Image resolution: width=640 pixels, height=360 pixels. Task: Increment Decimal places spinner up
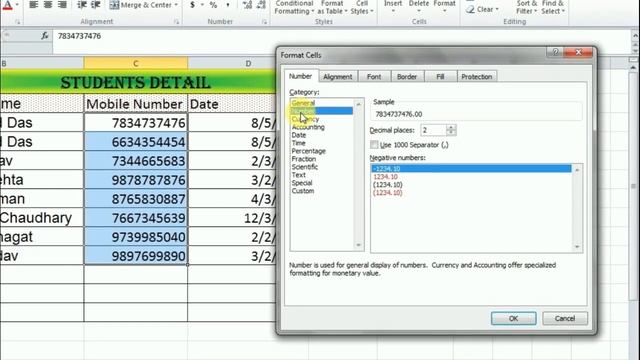451,127
